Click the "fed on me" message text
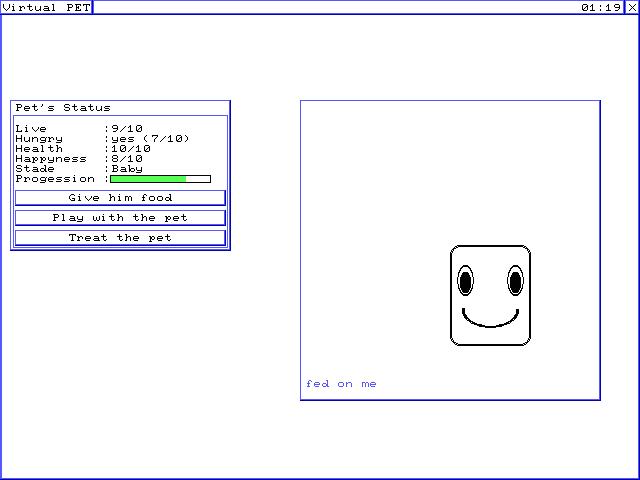 coord(341,384)
